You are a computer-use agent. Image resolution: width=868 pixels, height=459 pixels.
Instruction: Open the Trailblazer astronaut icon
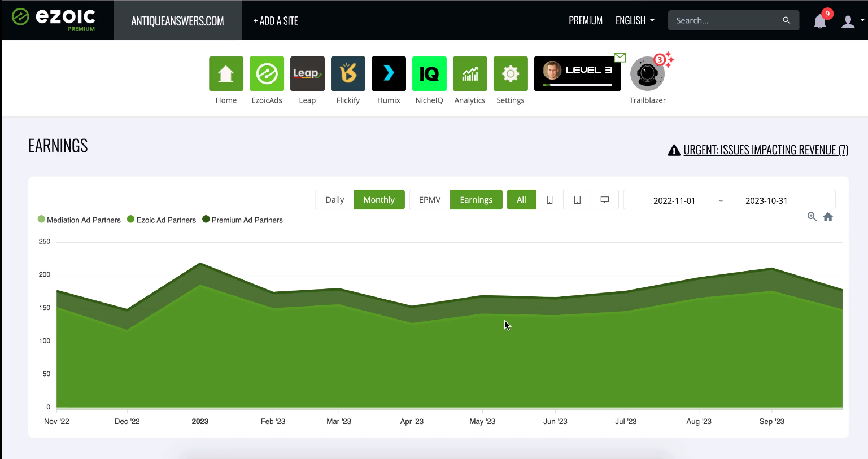[647, 74]
